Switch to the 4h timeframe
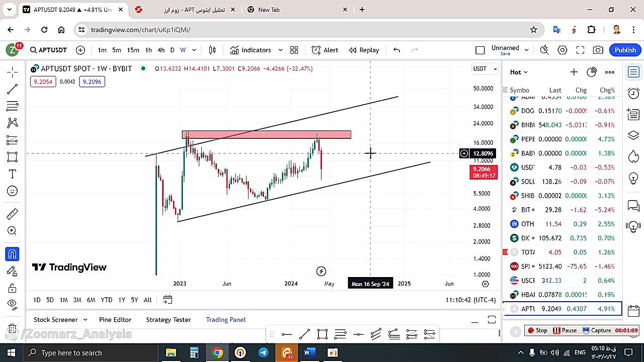 161,50
